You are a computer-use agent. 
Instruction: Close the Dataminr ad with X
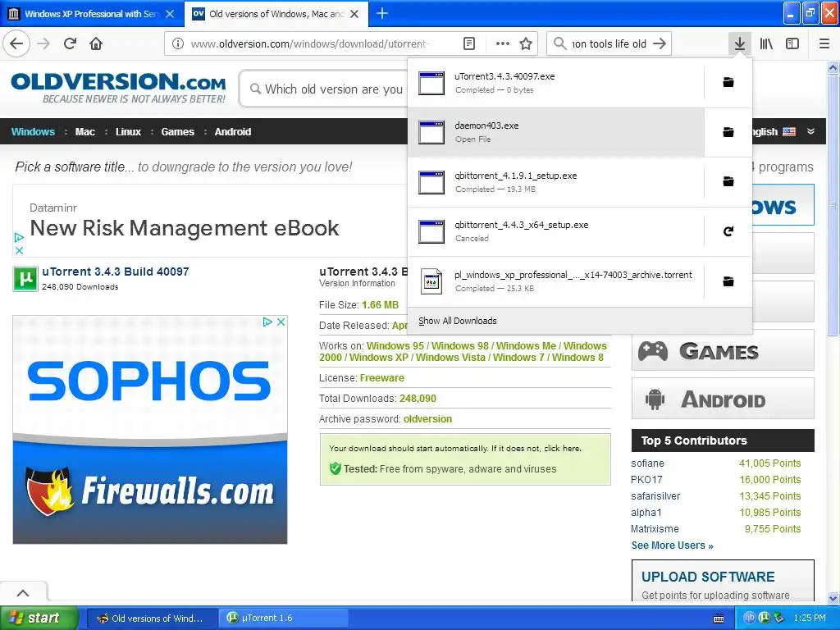tap(19, 250)
